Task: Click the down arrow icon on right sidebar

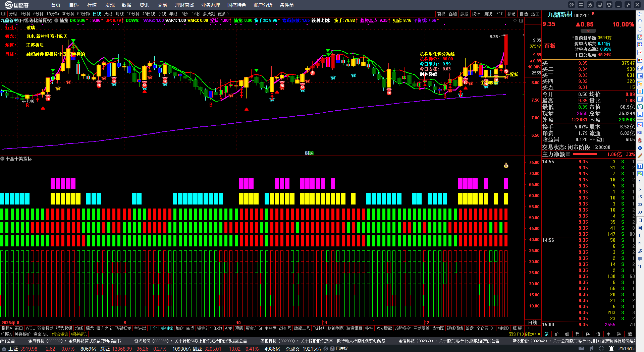Action: (640, 30)
